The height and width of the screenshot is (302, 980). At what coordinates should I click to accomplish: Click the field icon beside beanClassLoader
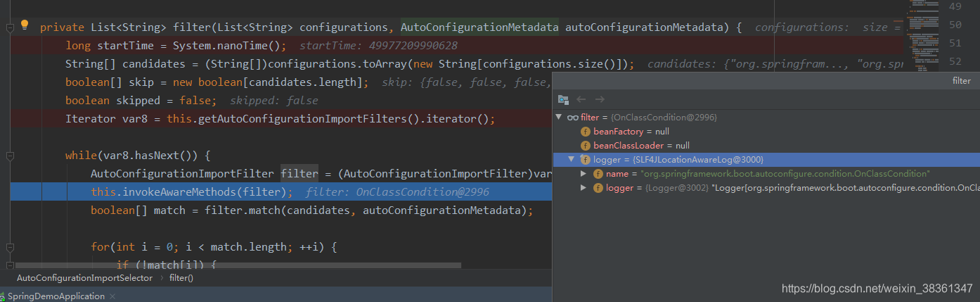click(585, 146)
